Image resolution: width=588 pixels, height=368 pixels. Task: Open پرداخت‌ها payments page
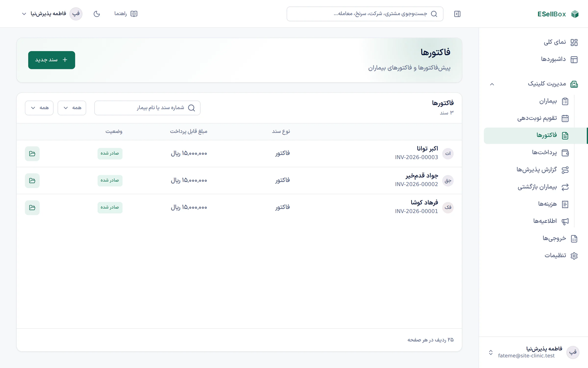[x=550, y=153]
